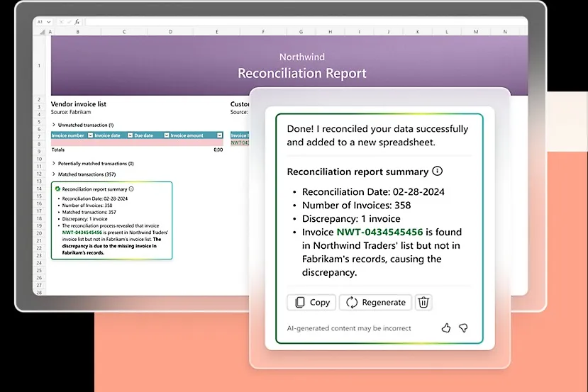Screen dimensions: 588x392
Task: Select column D header
Action: point(170,32)
